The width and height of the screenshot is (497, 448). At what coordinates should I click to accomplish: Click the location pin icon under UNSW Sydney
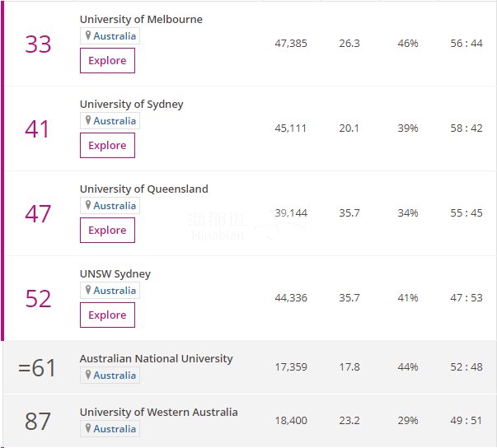(88, 290)
